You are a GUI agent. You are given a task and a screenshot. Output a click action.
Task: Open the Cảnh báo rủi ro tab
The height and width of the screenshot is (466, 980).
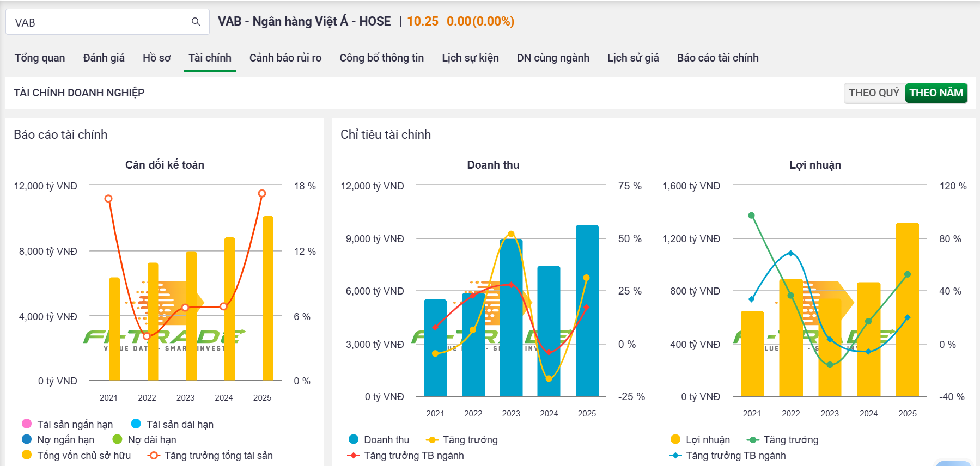tap(285, 58)
